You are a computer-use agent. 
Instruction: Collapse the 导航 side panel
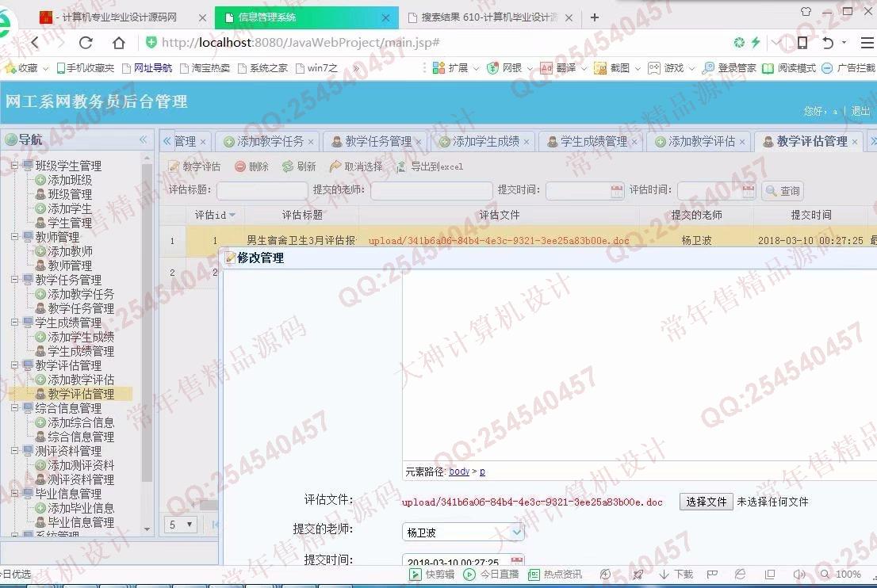coord(144,139)
